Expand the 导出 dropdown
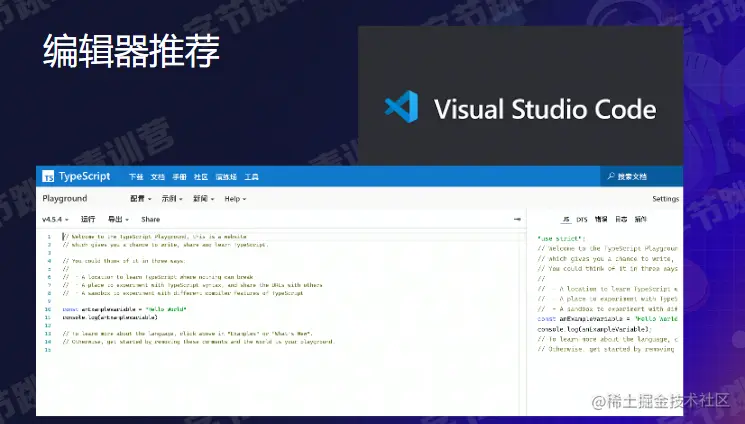Image resolution: width=745 pixels, height=424 pixels. (x=118, y=219)
